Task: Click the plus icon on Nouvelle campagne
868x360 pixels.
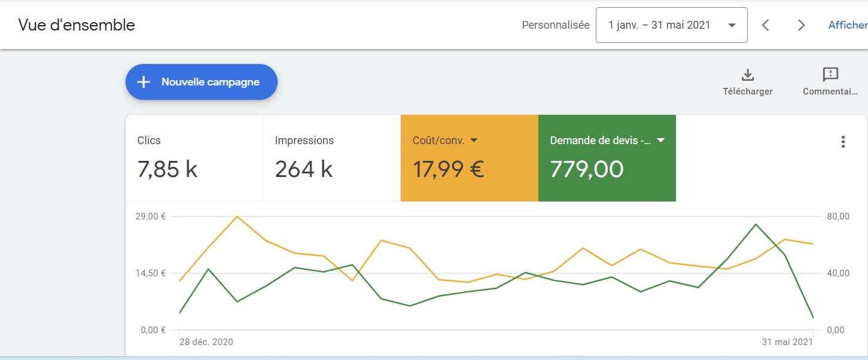Action: click(143, 82)
